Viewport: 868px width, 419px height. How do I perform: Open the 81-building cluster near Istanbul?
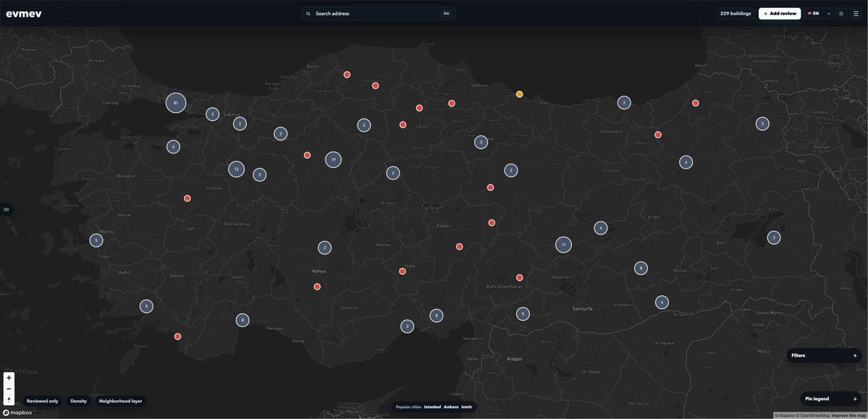click(x=174, y=101)
